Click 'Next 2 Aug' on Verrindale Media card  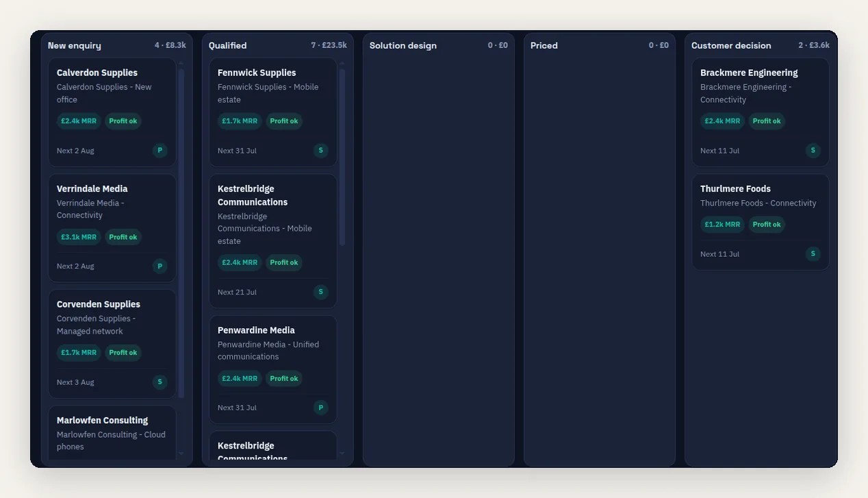click(x=75, y=266)
